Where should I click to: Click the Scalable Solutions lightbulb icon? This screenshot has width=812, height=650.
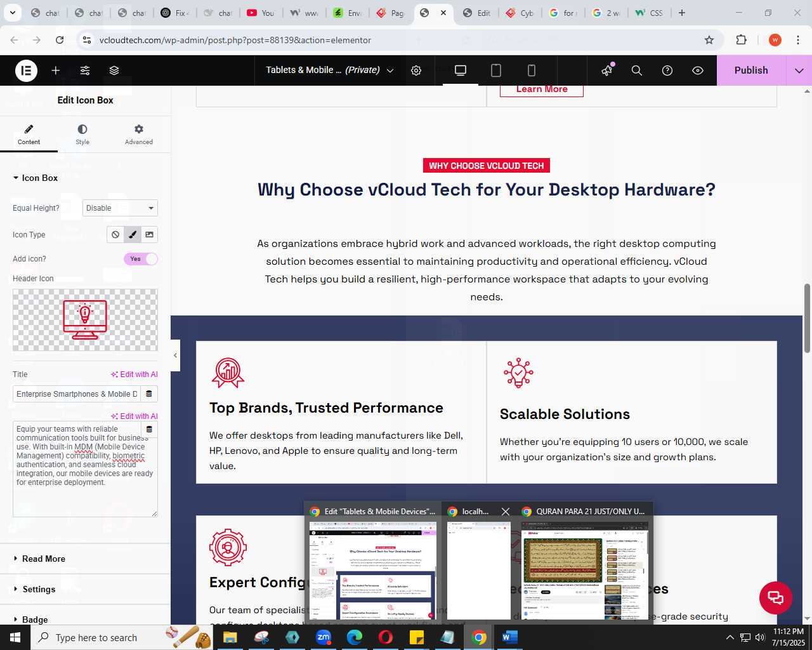pyautogui.click(x=518, y=373)
